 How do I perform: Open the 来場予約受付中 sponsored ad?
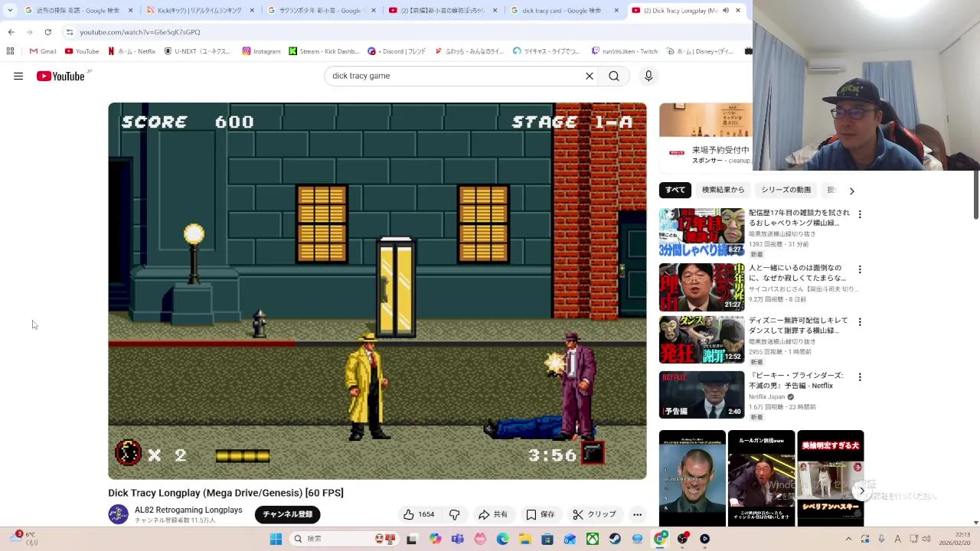point(705,137)
